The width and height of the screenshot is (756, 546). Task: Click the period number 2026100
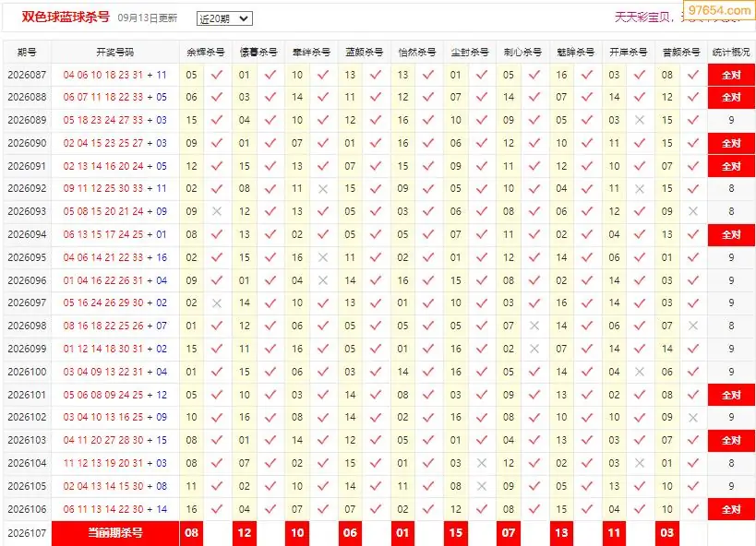27,372
